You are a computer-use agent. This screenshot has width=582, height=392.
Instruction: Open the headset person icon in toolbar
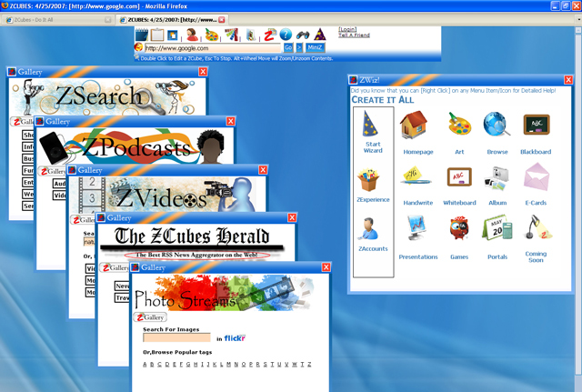pos(192,35)
